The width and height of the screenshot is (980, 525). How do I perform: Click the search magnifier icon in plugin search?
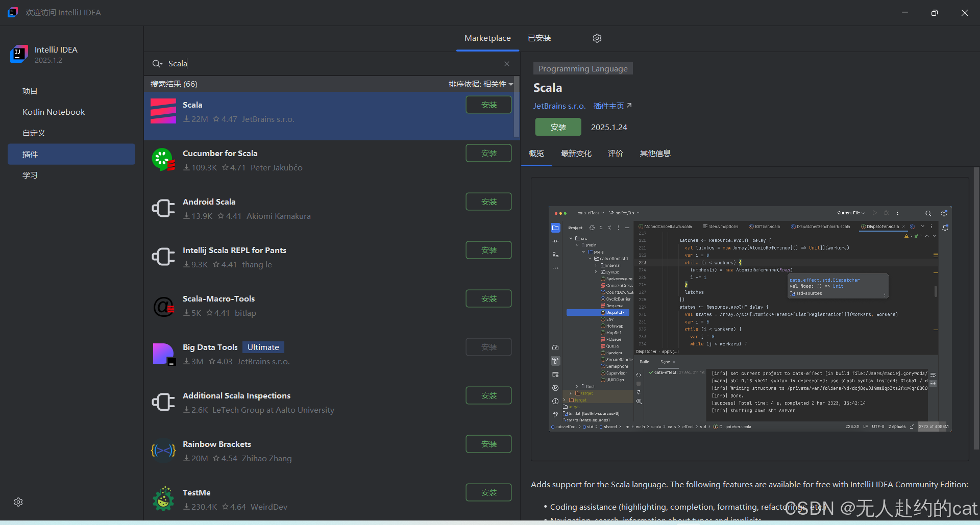coord(157,64)
